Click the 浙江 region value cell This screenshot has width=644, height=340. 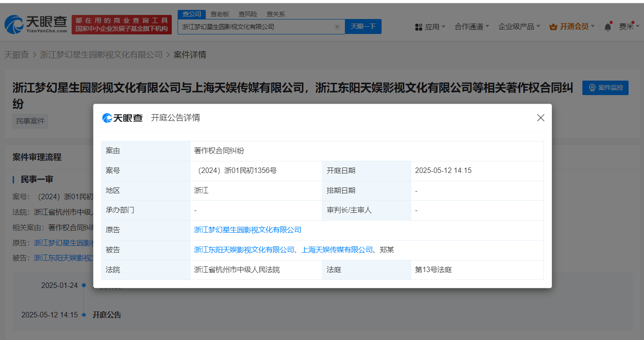point(256,191)
